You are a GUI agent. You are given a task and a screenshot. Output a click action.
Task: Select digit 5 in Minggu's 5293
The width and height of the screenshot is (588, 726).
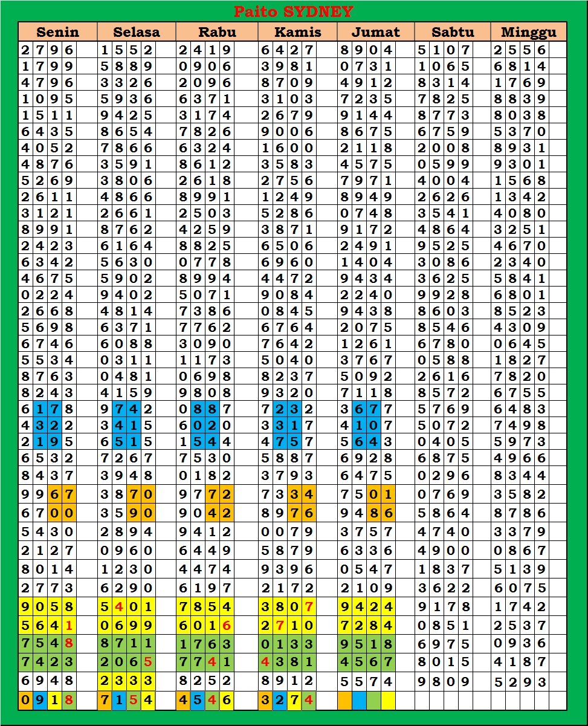(498, 682)
